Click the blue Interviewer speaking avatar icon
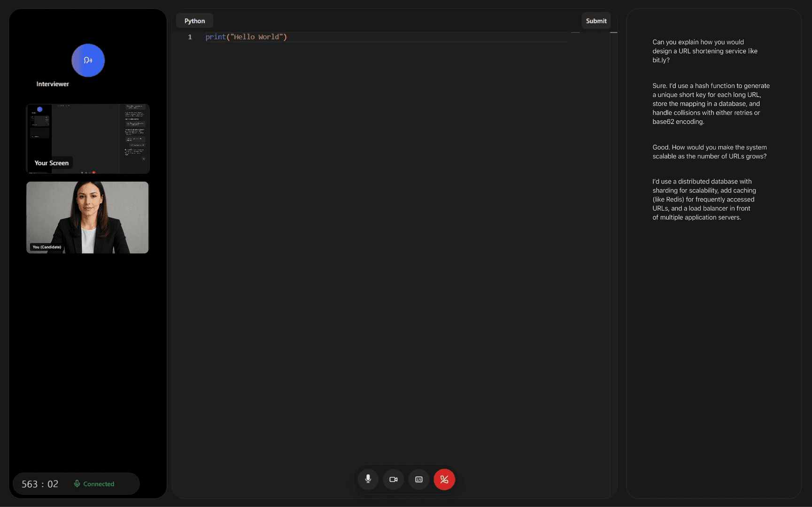Image resolution: width=812 pixels, height=507 pixels. point(88,60)
